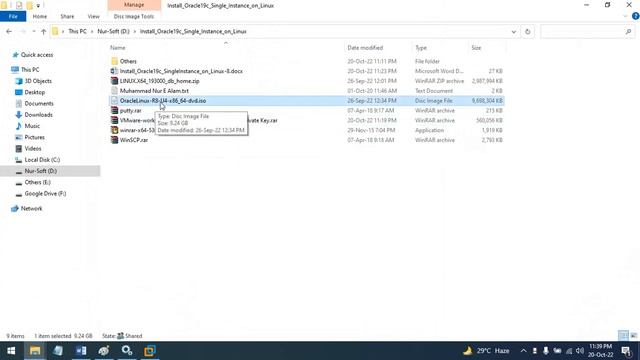Click WinRAR ZIP archive type cell
The height and width of the screenshot is (360, 640).
point(439,81)
